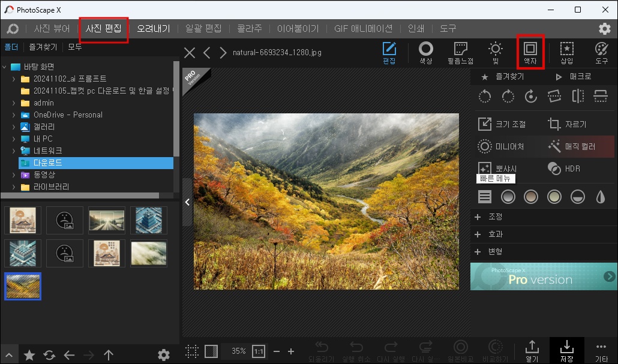
Task: Select the 갤러리 folder
Action: click(x=44, y=127)
